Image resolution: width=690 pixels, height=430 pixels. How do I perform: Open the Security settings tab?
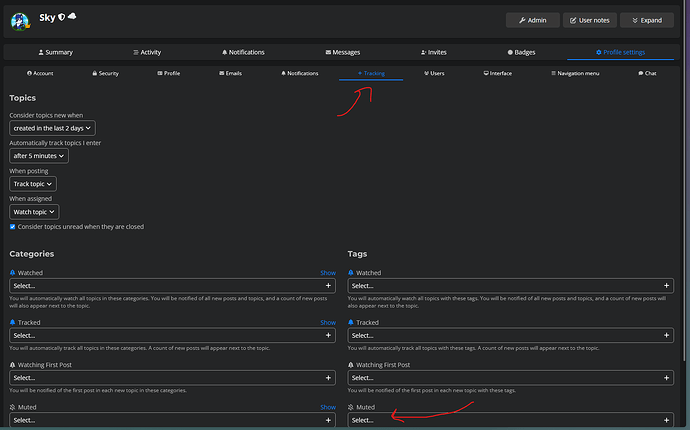106,73
